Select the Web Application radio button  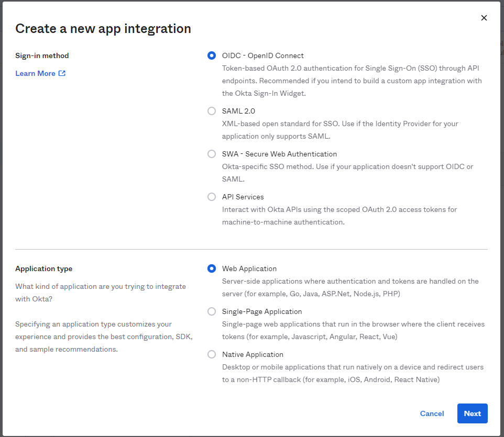(x=212, y=268)
